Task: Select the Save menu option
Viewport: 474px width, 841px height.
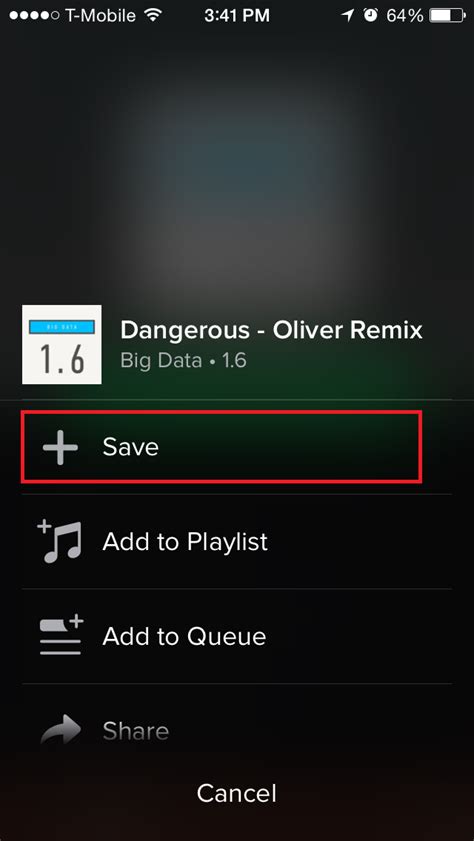Action: 221,447
